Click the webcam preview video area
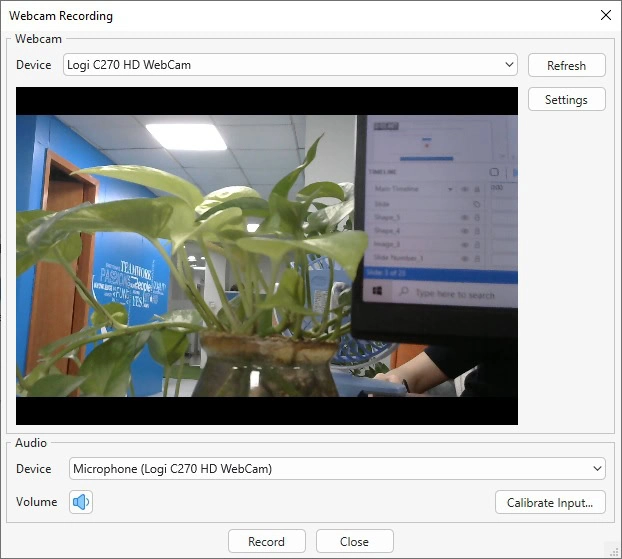Viewport: 622px width, 559px height. click(267, 256)
